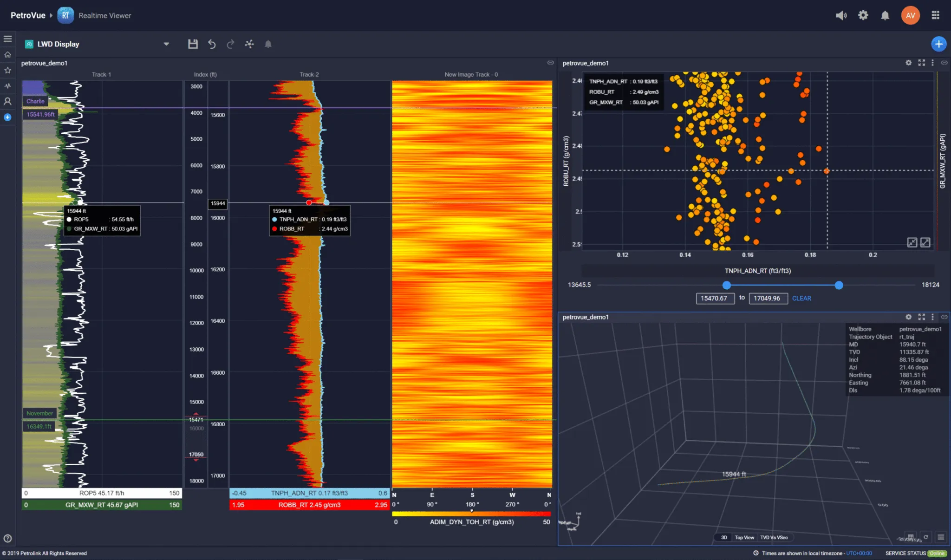951x560 pixels.
Task: Open the alarm bell in display toolbar
Action: click(268, 44)
